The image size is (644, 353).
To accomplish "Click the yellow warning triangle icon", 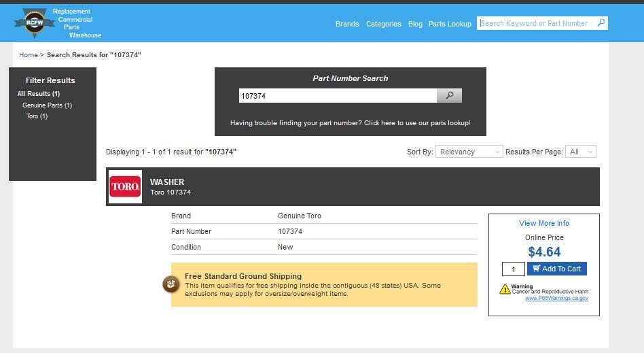I will coord(505,289).
